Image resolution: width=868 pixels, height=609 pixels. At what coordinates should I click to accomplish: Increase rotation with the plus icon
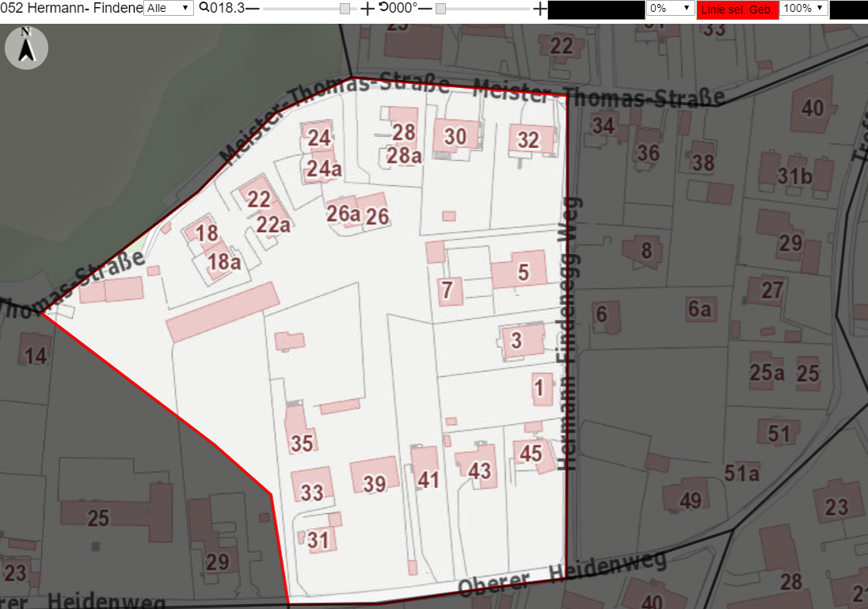tap(540, 8)
